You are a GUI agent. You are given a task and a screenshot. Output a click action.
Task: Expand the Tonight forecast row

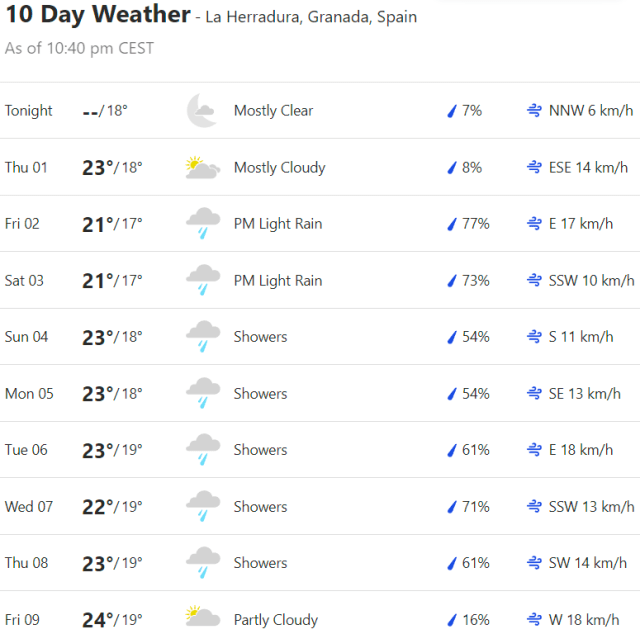pyautogui.click(x=320, y=111)
